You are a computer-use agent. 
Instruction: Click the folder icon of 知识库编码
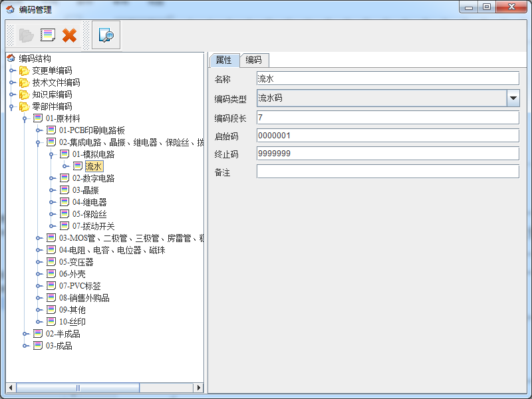pos(24,94)
